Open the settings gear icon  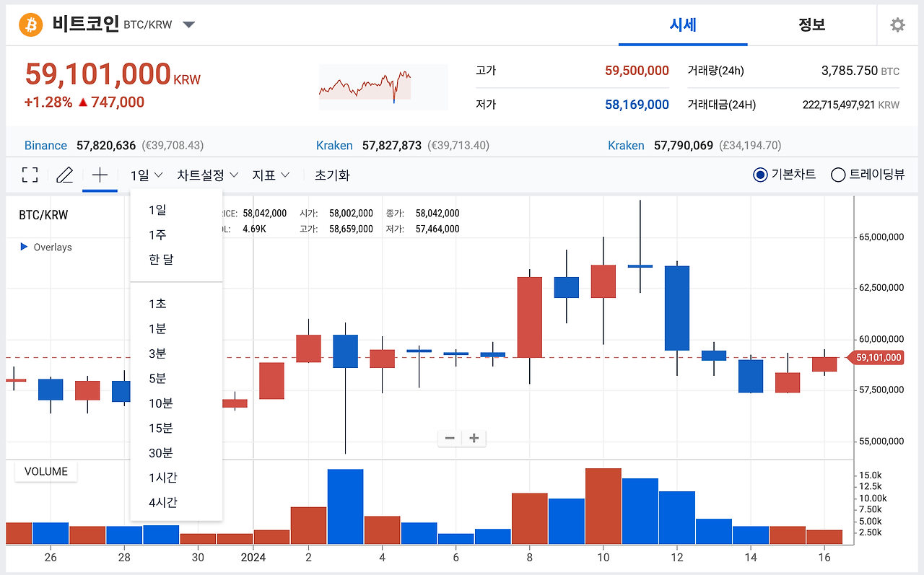tap(897, 25)
